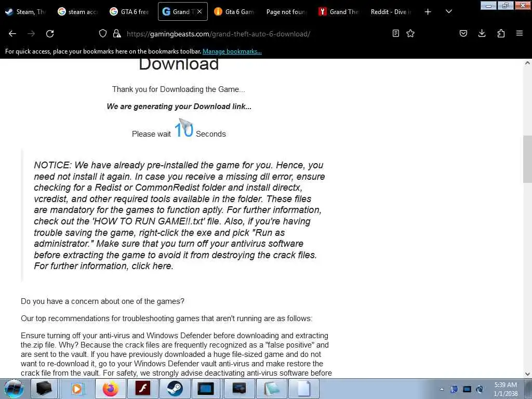Switch to the red-icon 'Grand The' tab
532x399 pixels.
(338, 11)
